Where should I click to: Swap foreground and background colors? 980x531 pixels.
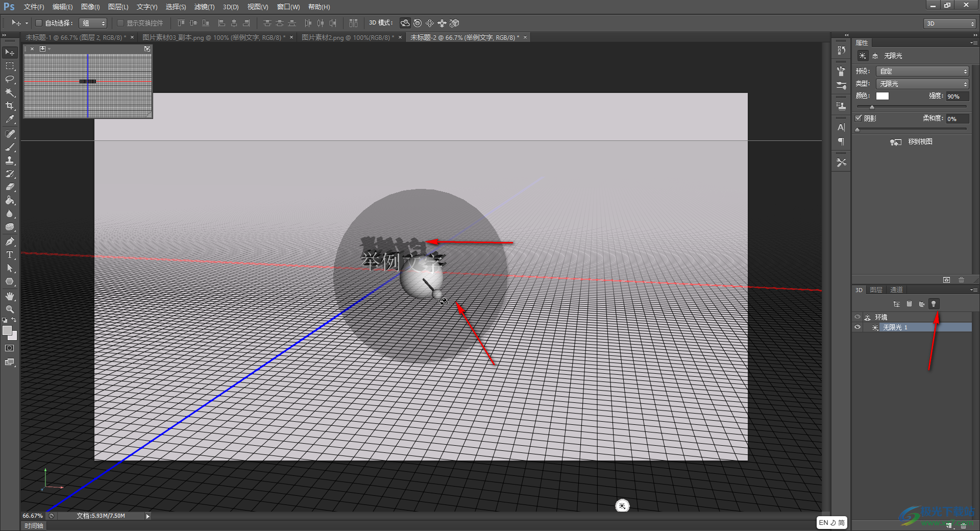[14, 320]
